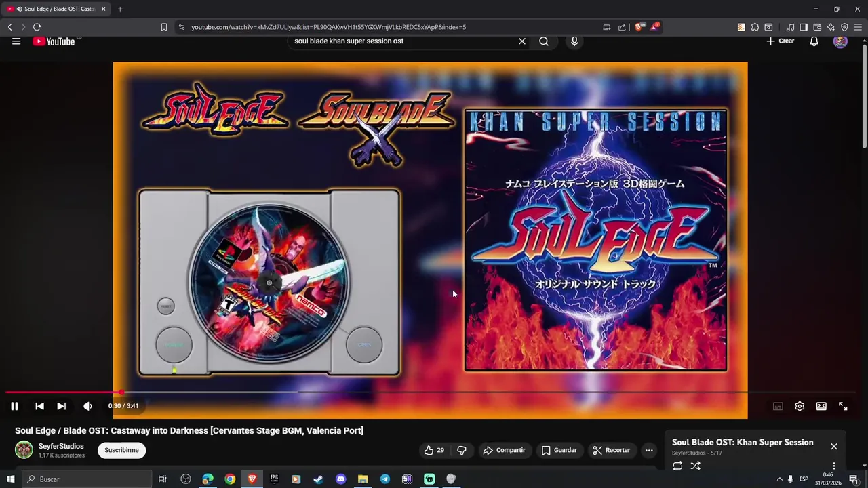Go to YouTube home via the logo
The height and width of the screenshot is (488, 868).
(54, 41)
